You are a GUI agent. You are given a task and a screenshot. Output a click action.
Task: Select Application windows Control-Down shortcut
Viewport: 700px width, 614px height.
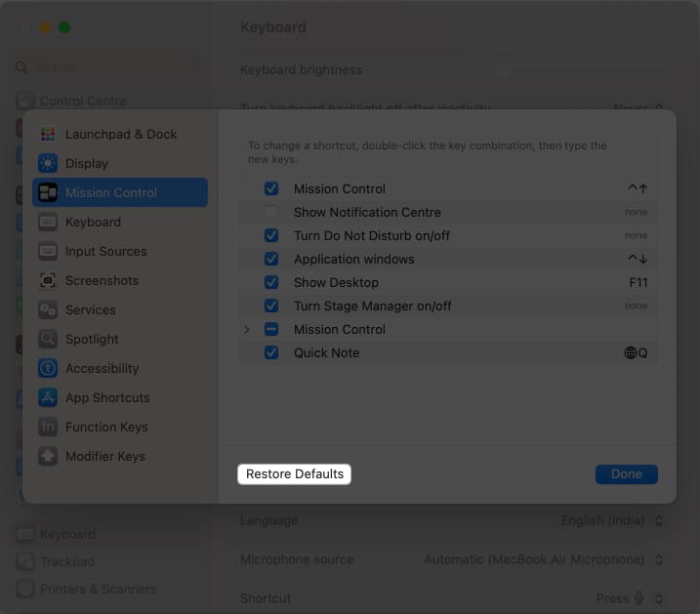coord(638,259)
